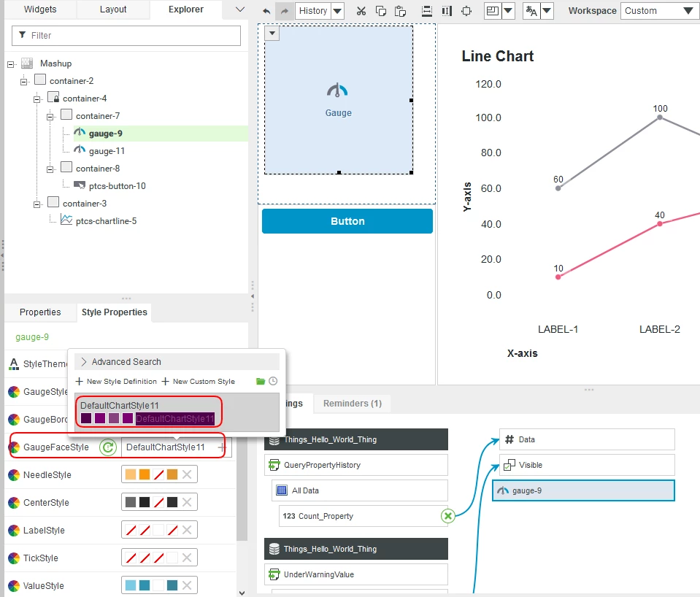This screenshot has width=700, height=597.
Task: Open the localization dropdown arrow
Action: click(547, 11)
